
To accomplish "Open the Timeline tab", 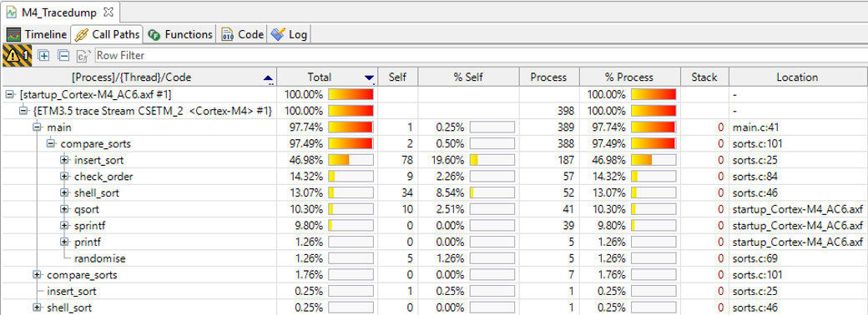I will tap(37, 34).
